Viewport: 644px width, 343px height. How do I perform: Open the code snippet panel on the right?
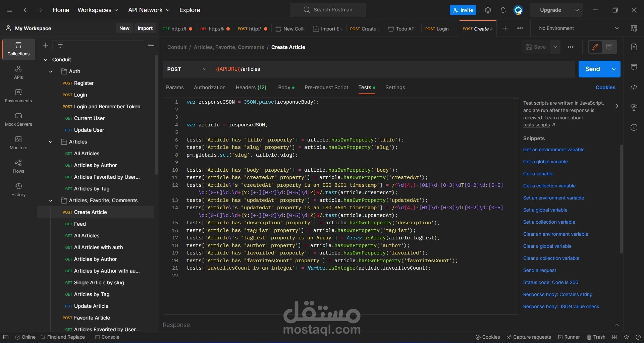click(634, 87)
